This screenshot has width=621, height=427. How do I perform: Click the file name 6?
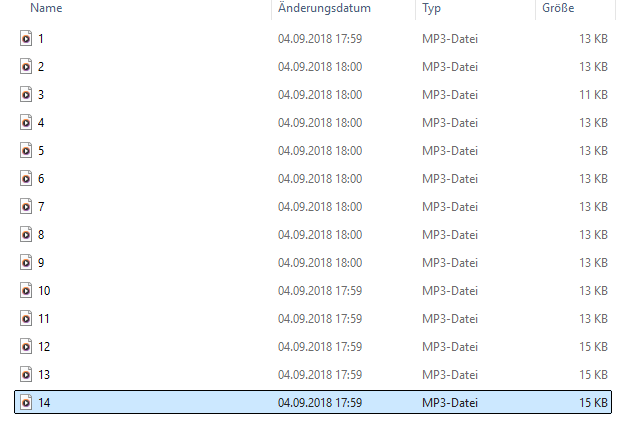click(x=41, y=179)
